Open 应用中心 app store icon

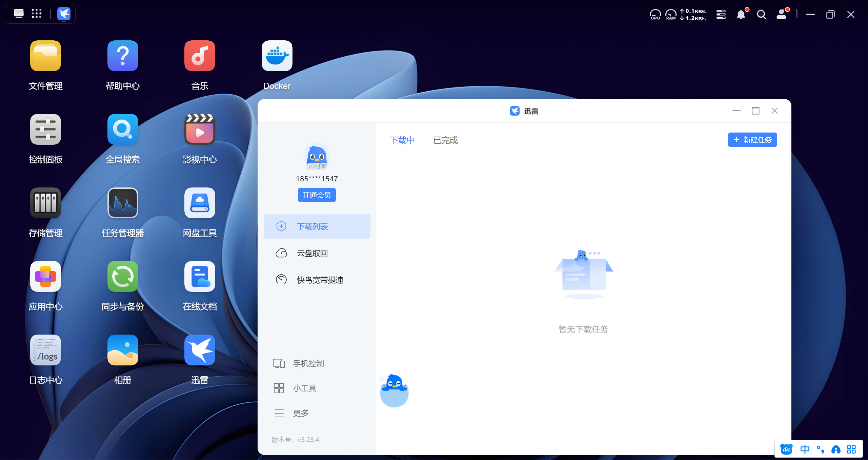coord(45,277)
